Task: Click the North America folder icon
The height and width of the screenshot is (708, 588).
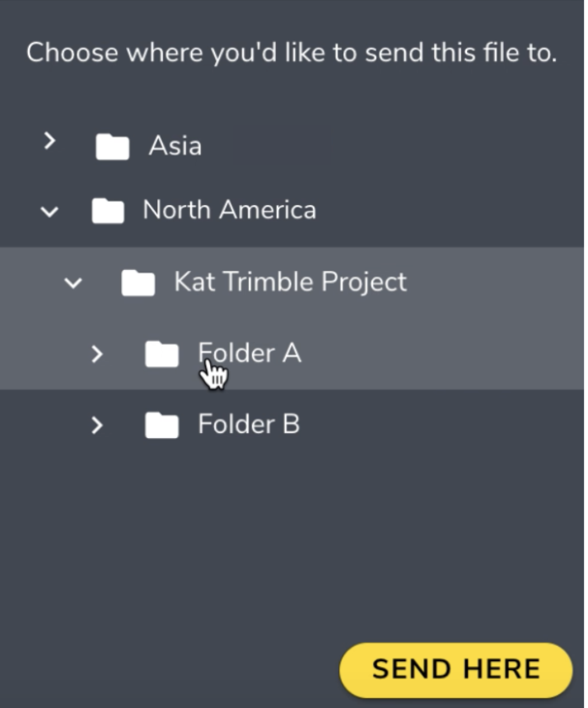Action: click(x=107, y=211)
